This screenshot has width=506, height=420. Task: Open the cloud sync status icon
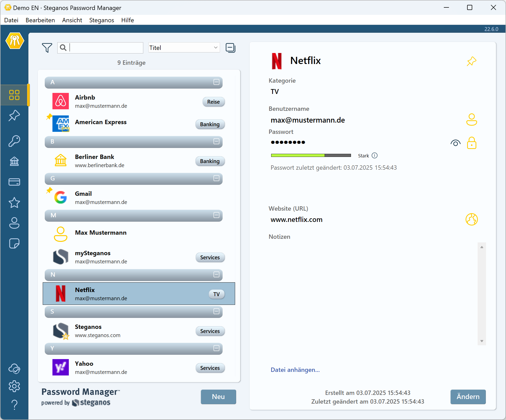[x=14, y=369]
